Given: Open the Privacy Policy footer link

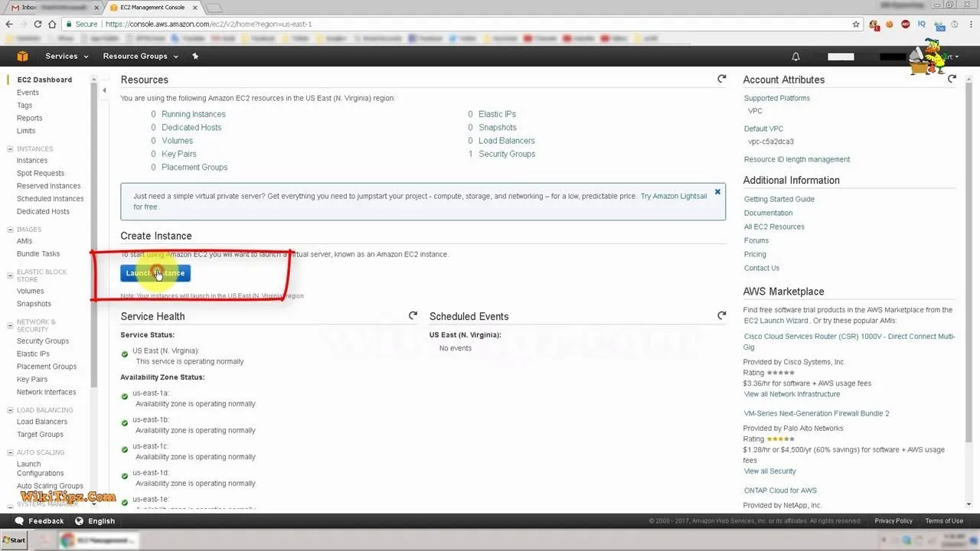Looking at the screenshot, I should coord(893,521).
